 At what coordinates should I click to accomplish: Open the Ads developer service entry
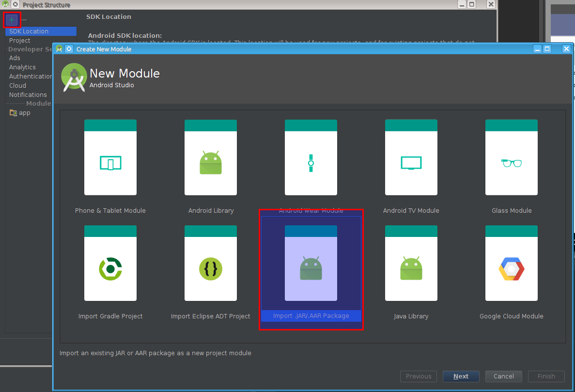15,58
